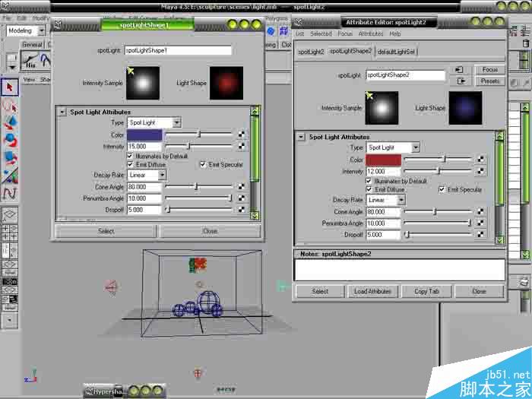Click the red Light Shape thumbnail

tap(226, 83)
